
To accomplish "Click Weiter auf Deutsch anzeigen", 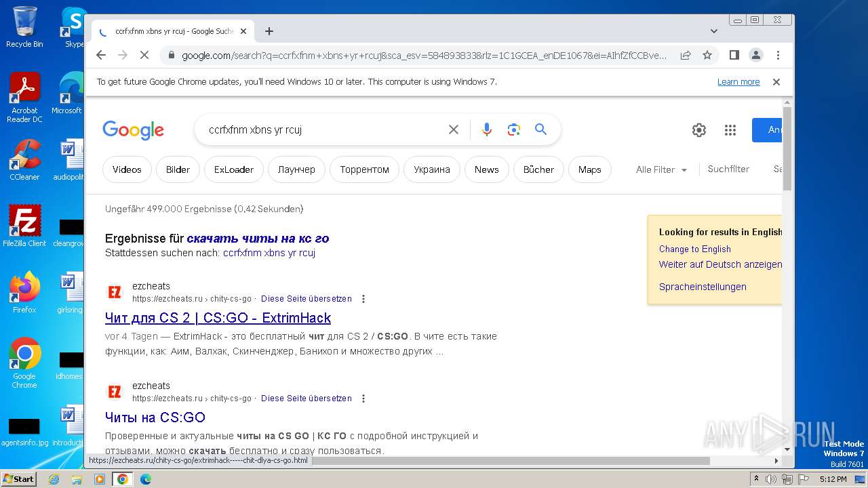I will point(720,264).
